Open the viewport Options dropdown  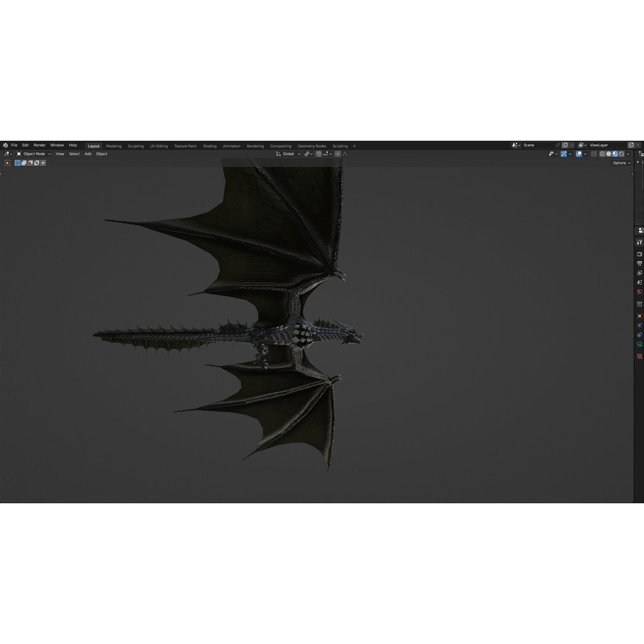coord(621,163)
